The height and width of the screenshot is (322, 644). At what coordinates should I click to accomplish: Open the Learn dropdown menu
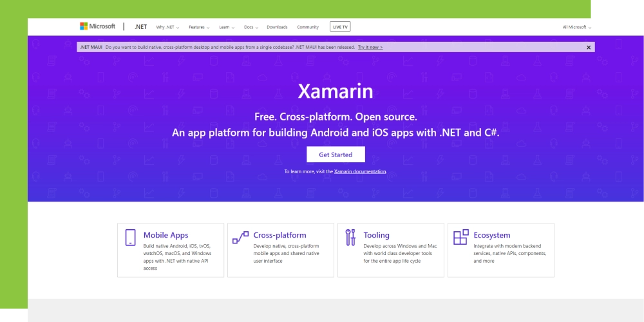(227, 27)
